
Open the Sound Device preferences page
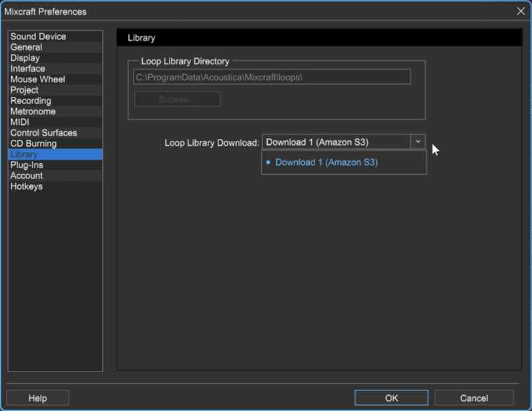[55, 36]
